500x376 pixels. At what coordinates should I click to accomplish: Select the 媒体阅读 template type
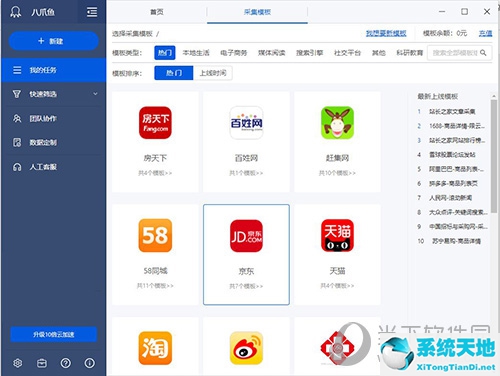click(x=271, y=53)
